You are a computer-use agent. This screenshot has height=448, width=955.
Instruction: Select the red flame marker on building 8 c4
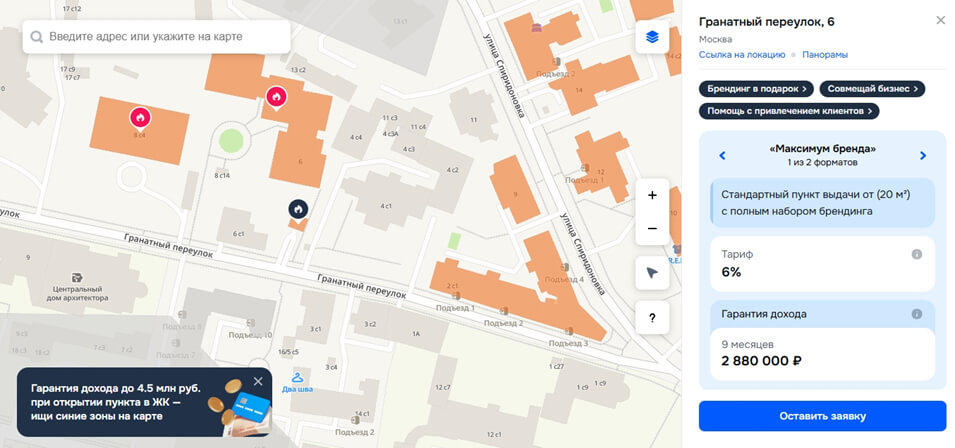tap(140, 117)
